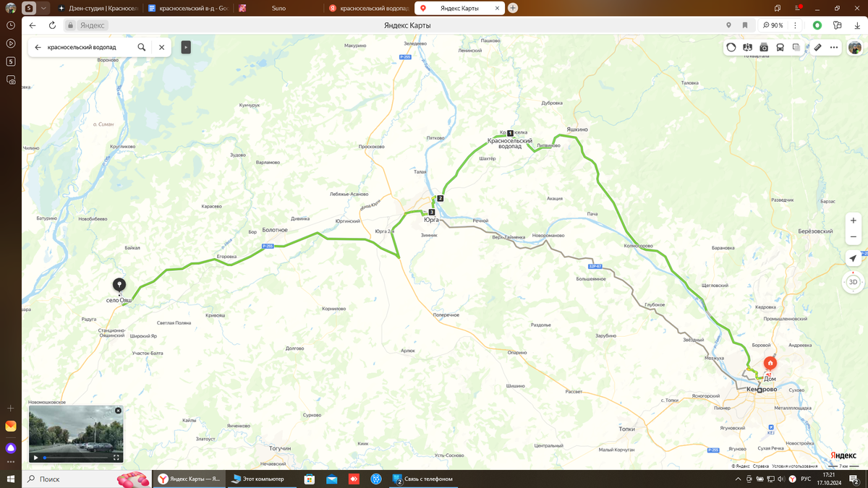The height and width of the screenshot is (488, 868).
Task: Open the Условия использования link
Action: pyautogui.click(x=795, y=466)
